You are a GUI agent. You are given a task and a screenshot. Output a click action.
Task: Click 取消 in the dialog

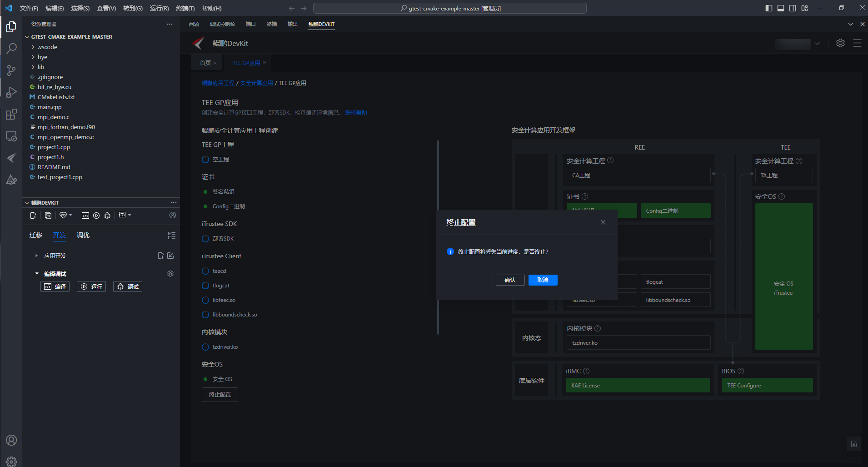coord(543,280)
